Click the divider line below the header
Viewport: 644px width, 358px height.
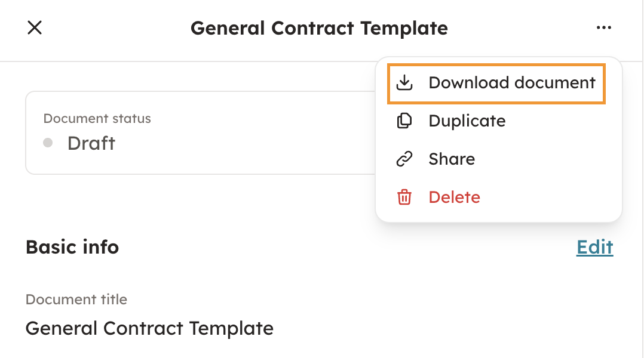pos(179,61)
